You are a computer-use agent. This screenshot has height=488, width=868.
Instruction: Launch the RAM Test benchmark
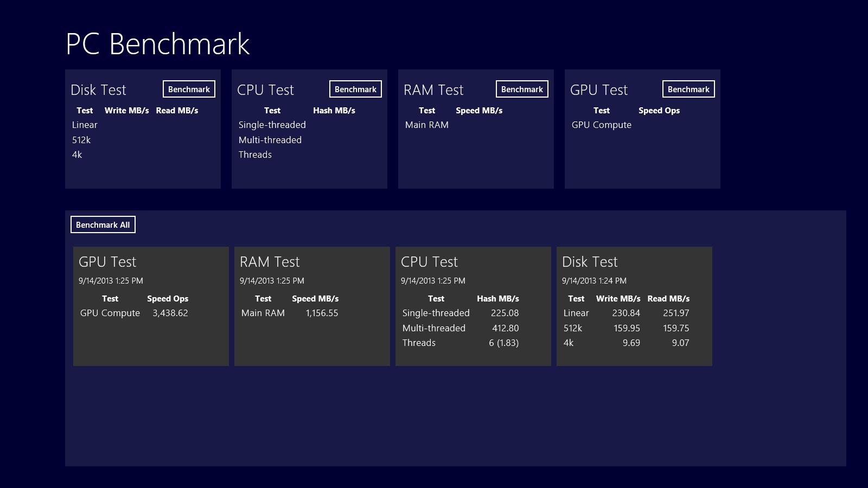click(x=522, y=89)
